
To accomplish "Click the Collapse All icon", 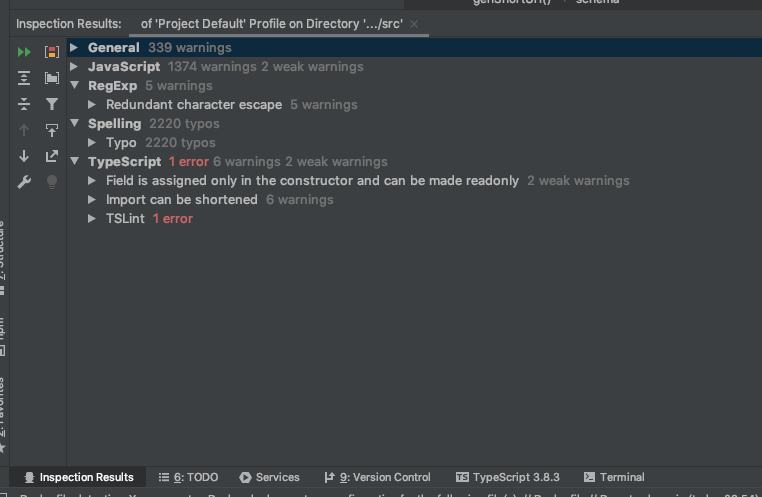I will 24,104.
